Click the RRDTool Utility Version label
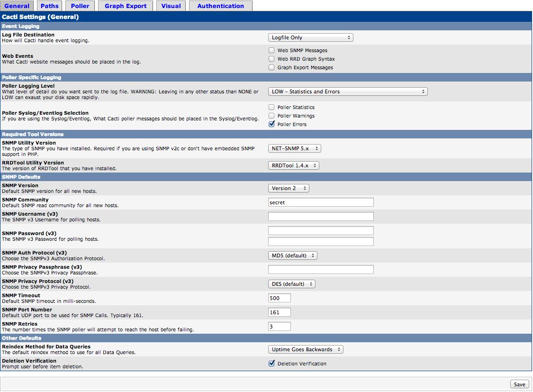The height and width of the screenshot is (392, 533). point(33,163)
